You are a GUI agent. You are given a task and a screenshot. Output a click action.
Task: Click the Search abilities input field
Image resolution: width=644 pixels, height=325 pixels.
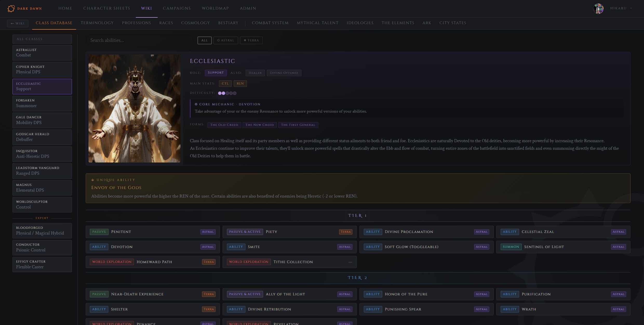140,40
